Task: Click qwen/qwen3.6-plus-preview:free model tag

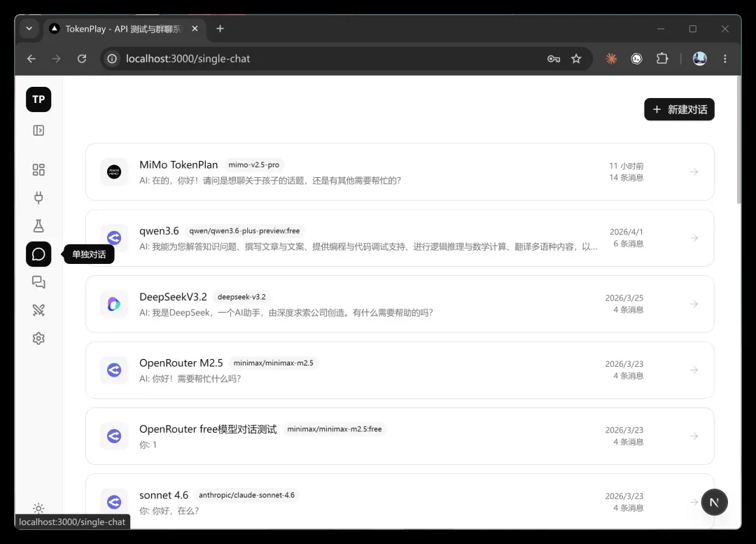Action: coord(244,231)
